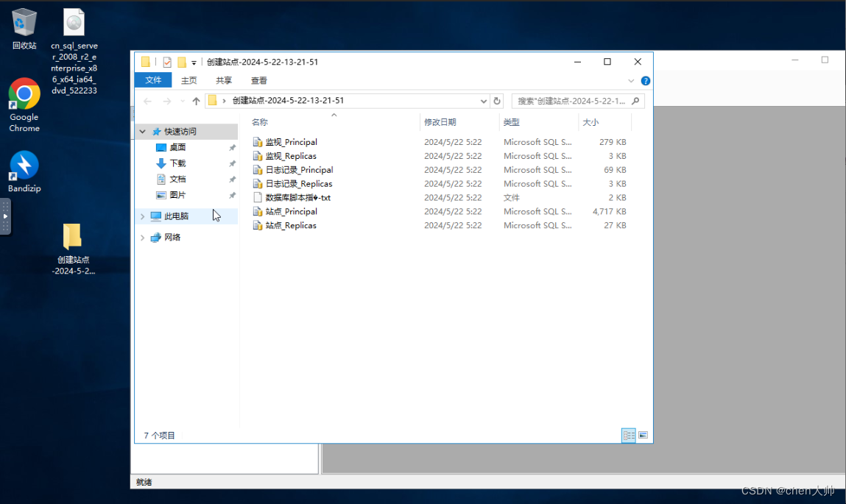This screenshot has width=846, height=504.
Task: Open 文档 in quick access
Action: 177,179
